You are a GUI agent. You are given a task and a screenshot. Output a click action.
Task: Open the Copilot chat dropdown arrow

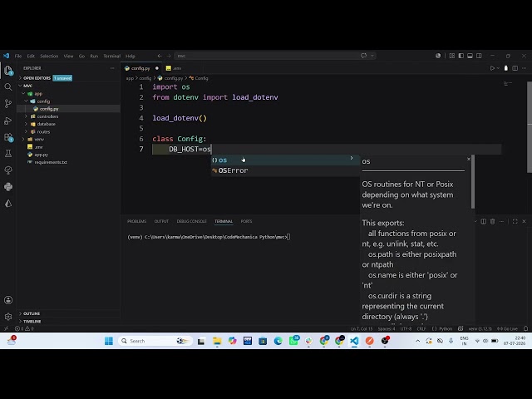point(372,56)
